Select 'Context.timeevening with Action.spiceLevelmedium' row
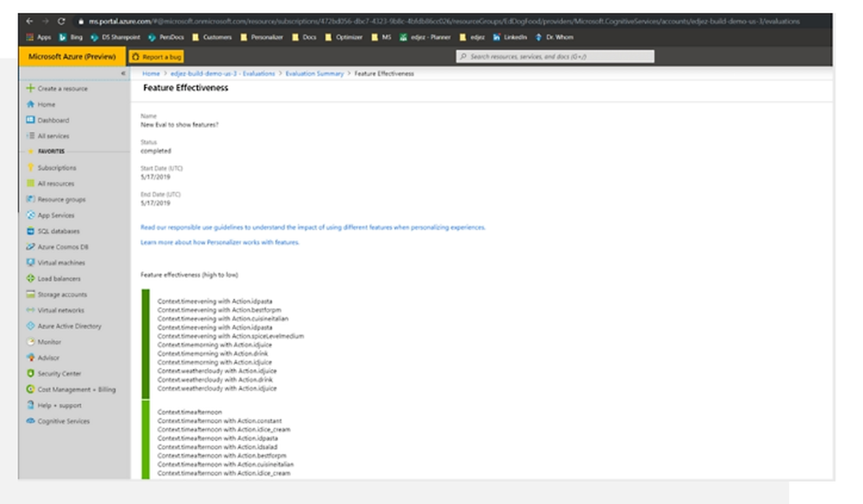This screenshot has width=863, height=504. [x=230, y=337]
